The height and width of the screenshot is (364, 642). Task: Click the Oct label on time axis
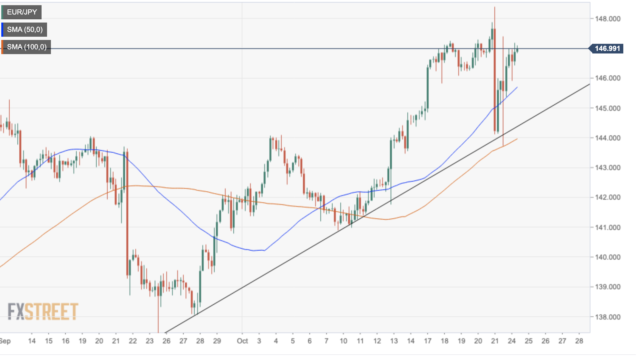pyautogui.click(x=242, y=341)
